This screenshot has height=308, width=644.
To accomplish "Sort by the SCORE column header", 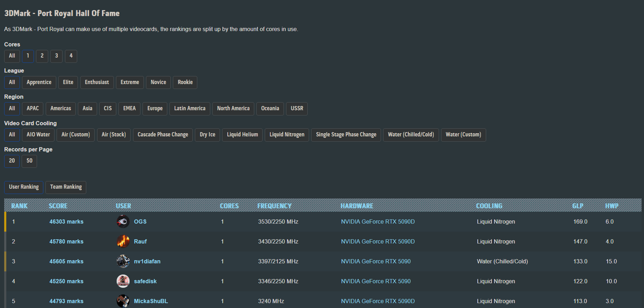I will 58,206.
